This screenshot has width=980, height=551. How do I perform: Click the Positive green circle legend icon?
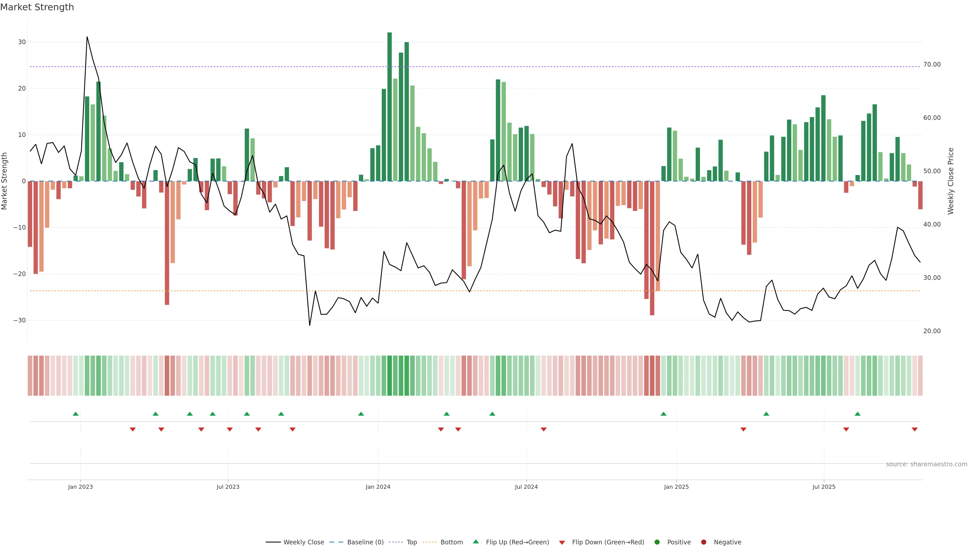tap(657, 542)
